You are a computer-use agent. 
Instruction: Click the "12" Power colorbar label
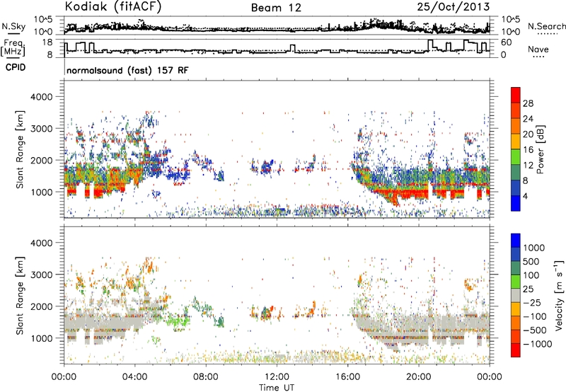tap(528, 166)
